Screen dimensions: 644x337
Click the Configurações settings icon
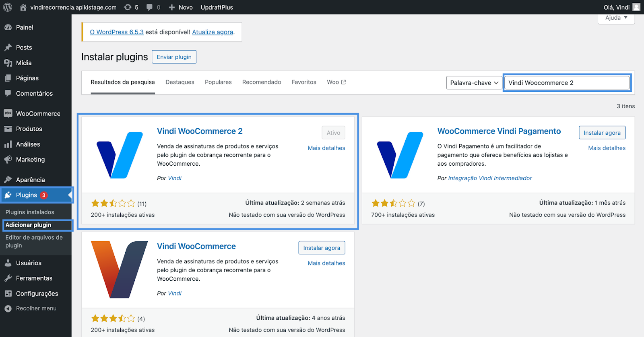8,294
